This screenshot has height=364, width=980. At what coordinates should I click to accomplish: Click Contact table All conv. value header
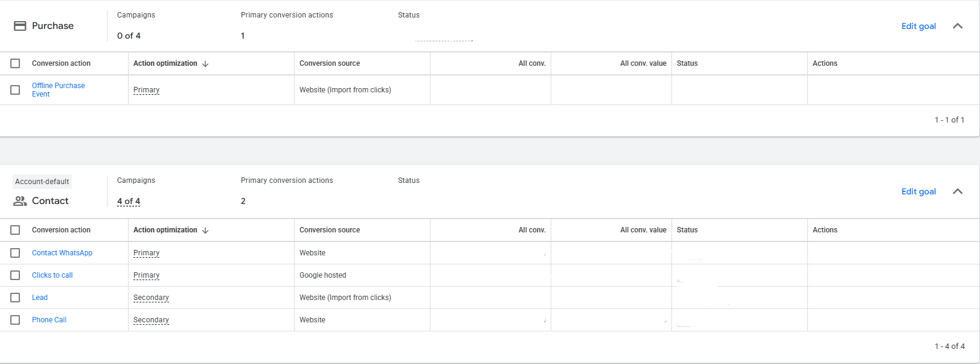click(643, 230)
